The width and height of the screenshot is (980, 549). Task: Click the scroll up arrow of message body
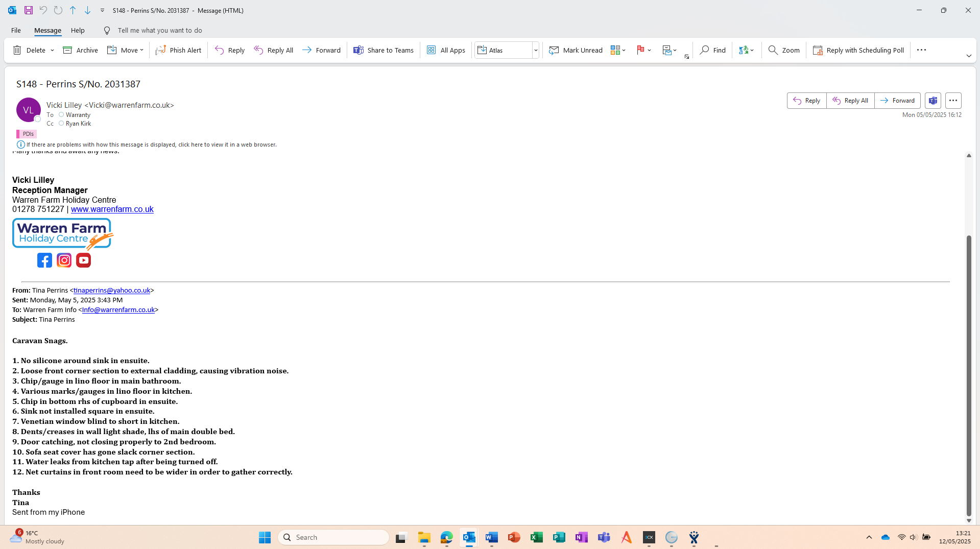tap(969, 156)
